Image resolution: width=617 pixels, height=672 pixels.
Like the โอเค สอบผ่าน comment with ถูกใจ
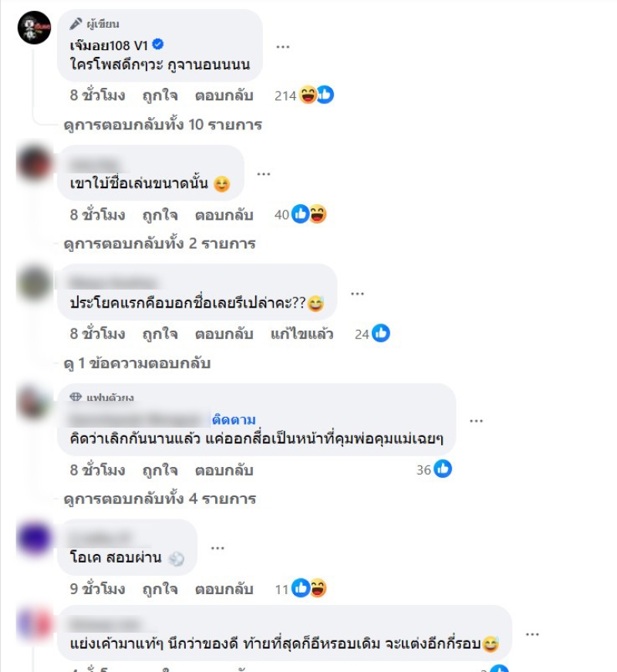(160, 590)
